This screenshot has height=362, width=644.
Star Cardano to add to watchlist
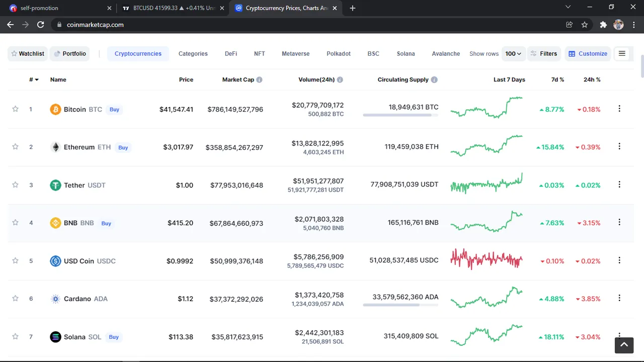click(x=15, y=299)
